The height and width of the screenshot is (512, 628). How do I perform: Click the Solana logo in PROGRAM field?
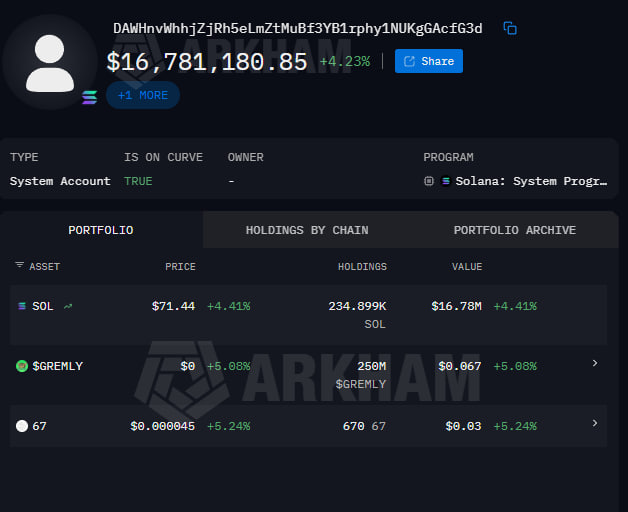click(445, 181)
